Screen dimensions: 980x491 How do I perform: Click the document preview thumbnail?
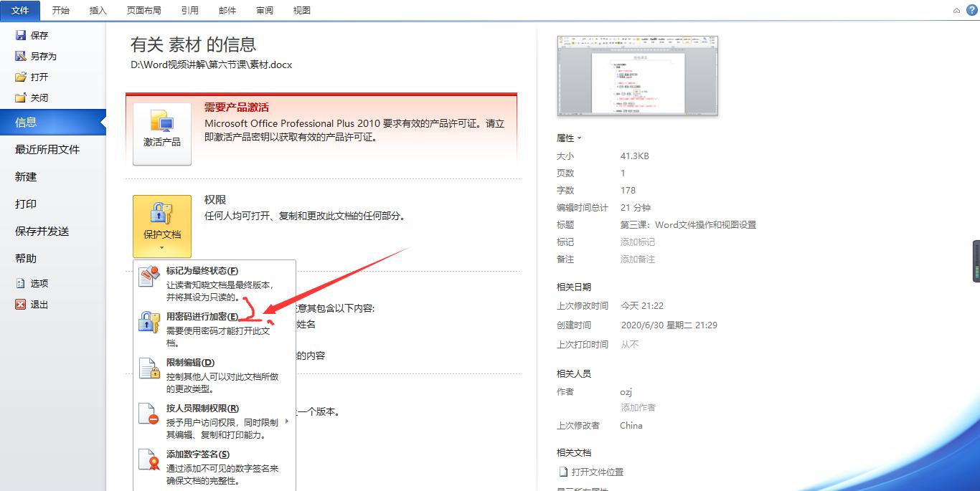(x=637, y=75)
